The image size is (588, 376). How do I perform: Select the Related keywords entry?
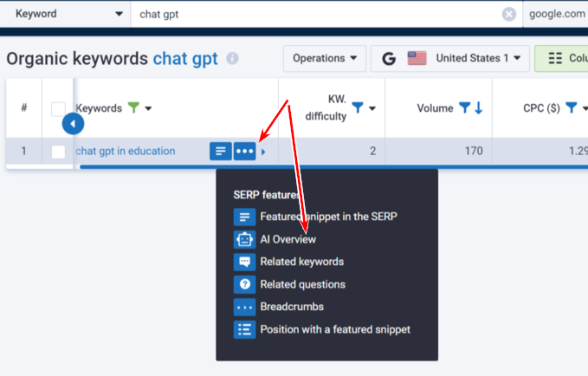point(302,262)
